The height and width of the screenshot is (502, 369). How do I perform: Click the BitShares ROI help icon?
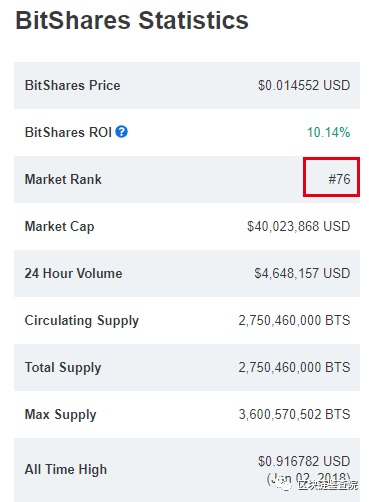point(122,132)
